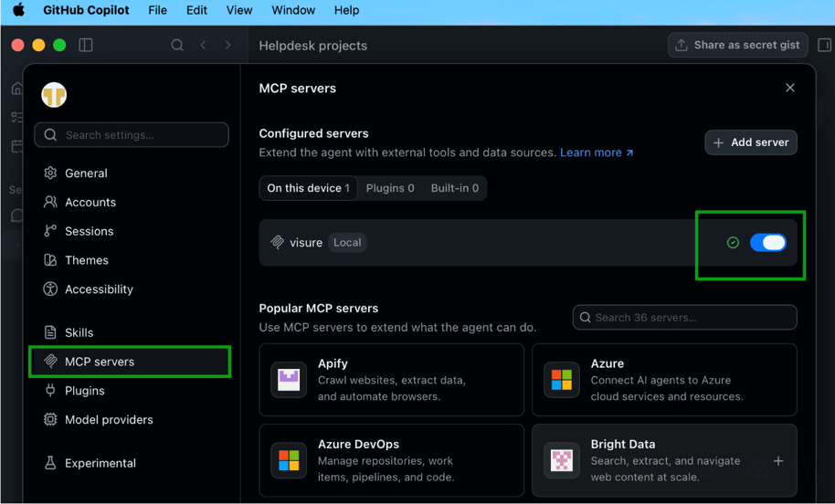The image size is (835, 504).
Task: Click the Search 36 servers field
Action: click(685, 318)
